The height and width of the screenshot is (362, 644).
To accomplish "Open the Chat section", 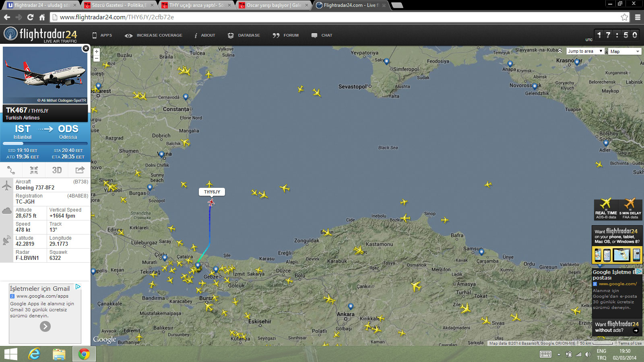I will 322,35.
